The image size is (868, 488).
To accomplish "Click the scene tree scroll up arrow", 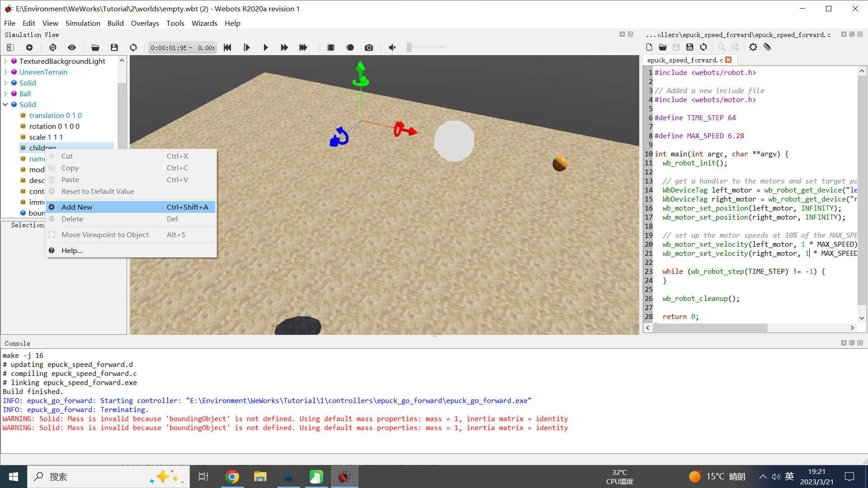I will [x=122, y=61].
